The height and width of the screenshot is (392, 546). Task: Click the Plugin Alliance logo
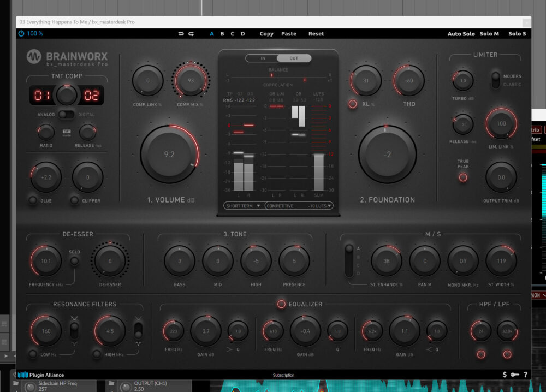pos(41,375)
